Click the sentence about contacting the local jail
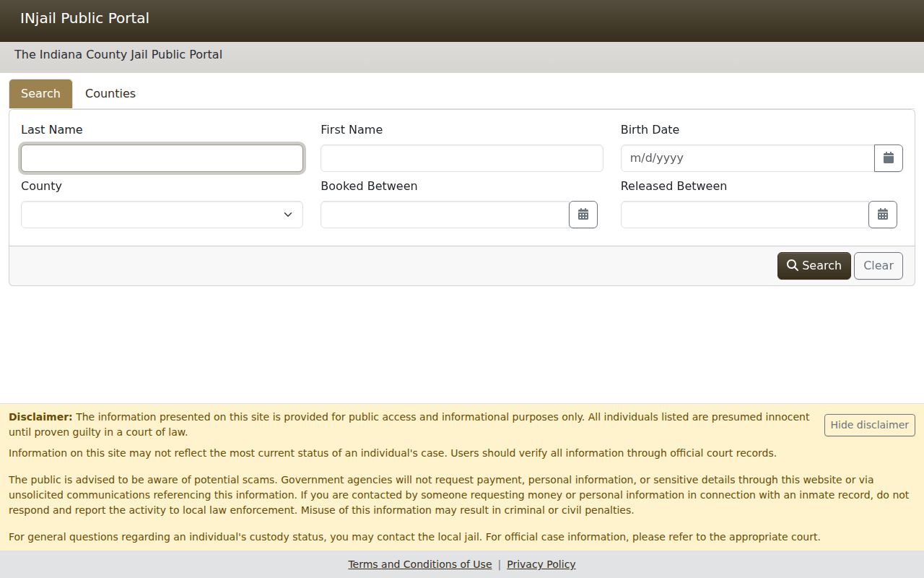Screen dimensions: 924x578 pos(246,537)
